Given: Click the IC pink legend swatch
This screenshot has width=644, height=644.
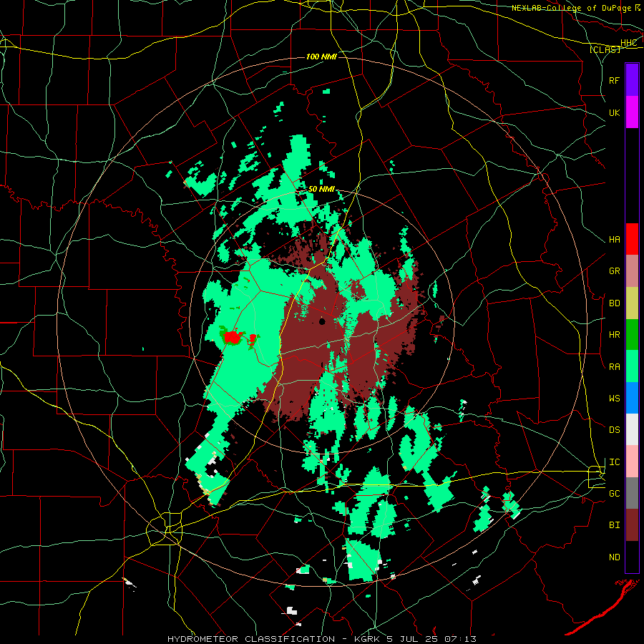Looking at the screenshot, I should click(632, 462).
